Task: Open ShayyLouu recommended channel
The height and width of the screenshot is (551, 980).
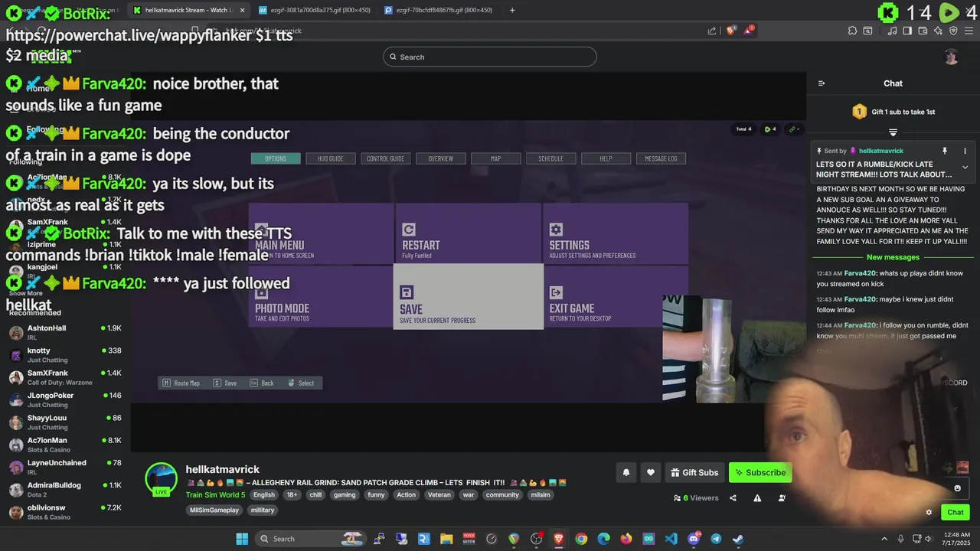Action: tap(65, 422)
